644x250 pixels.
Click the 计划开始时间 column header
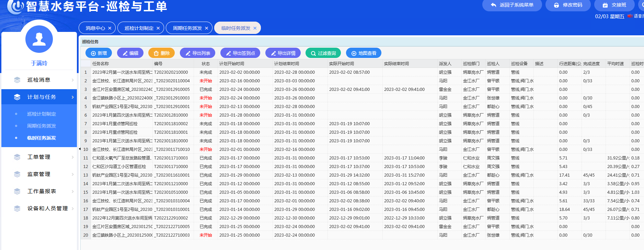click(232, 64)
